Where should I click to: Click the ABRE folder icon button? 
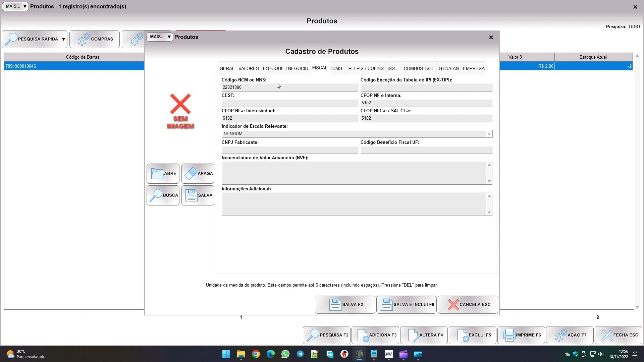(163, 174)
